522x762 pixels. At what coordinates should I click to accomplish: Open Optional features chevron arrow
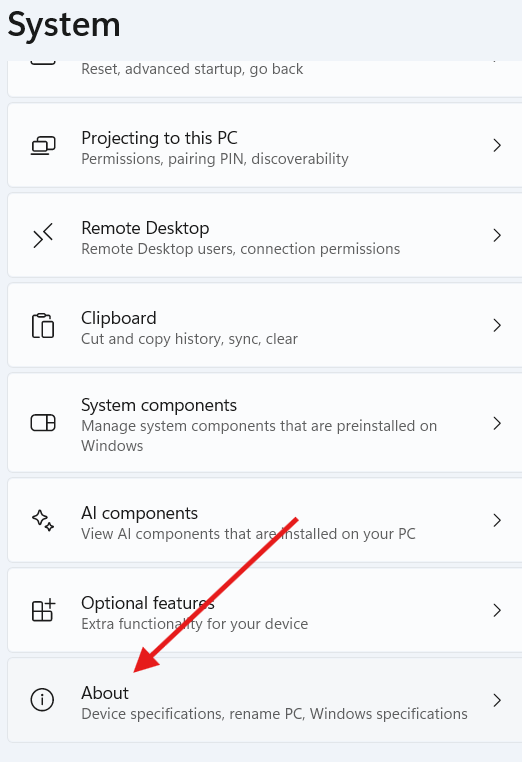click(497, 610)
